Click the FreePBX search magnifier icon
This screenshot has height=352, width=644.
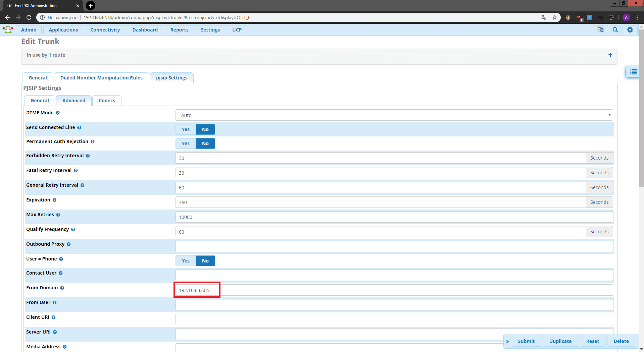coord(615,30)
